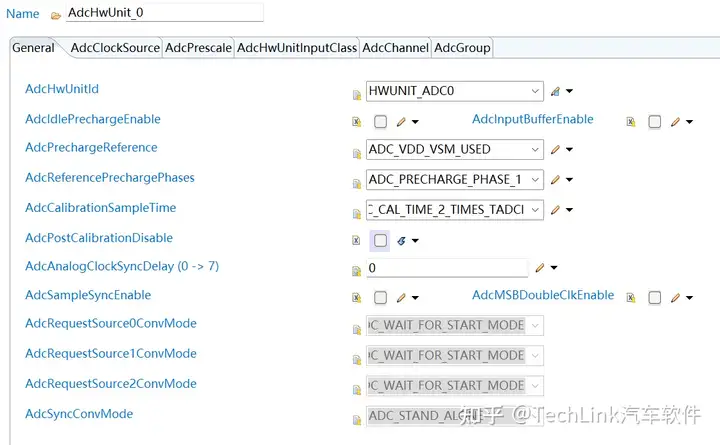Click the pencil icon next to AdcIdlePrechargeEnable
This screenshot has width=720, height=445.
(401, 122)
